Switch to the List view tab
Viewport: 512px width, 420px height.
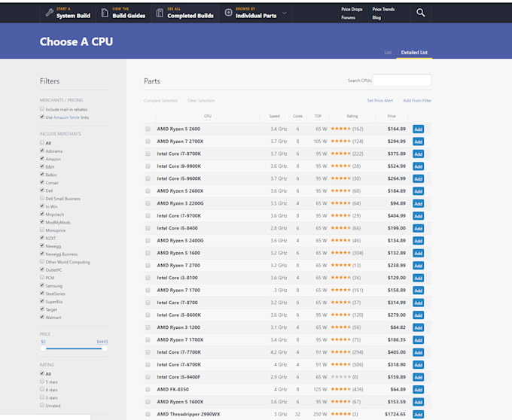388,53
